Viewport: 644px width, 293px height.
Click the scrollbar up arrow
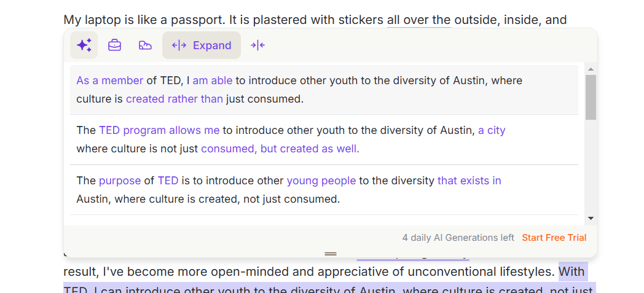(x=591, y=69)
